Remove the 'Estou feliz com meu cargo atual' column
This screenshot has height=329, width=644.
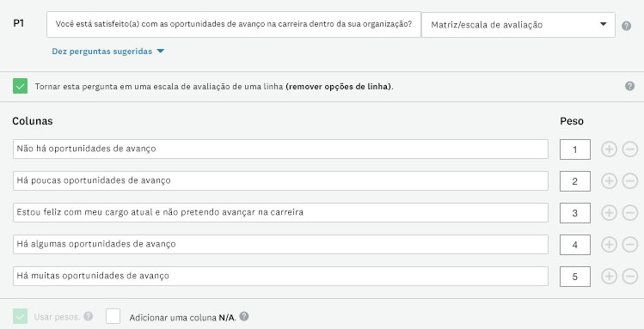[629, 212]
